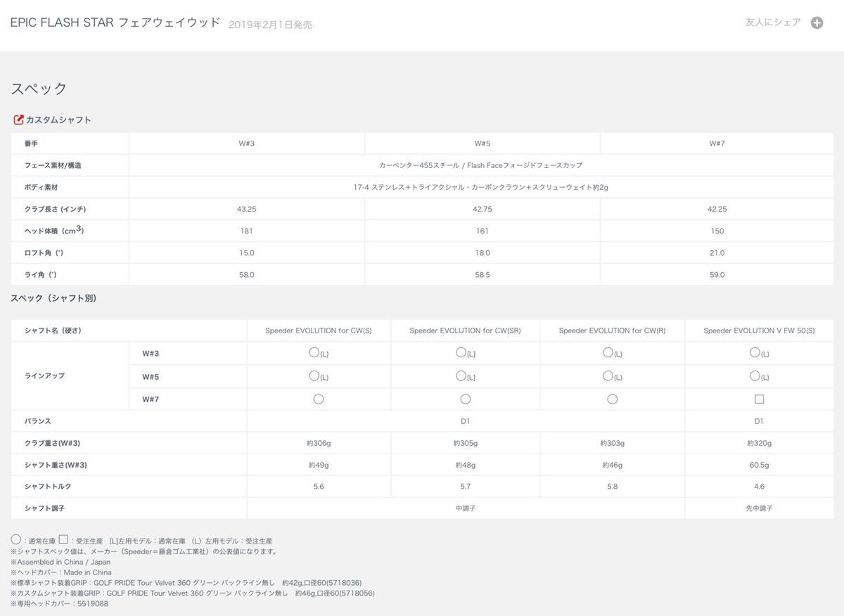Click the ラインアップ row label
This screenshot has width=844, height=616.
44,376
